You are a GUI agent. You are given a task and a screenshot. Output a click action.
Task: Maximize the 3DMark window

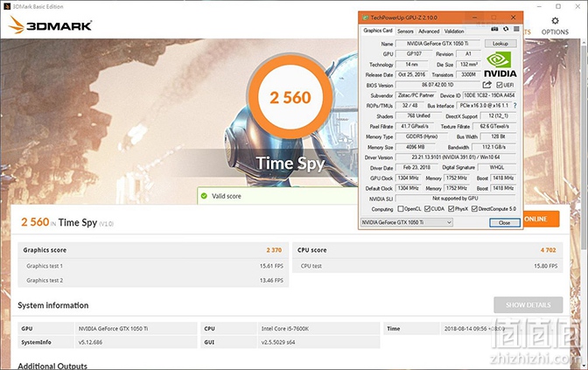tap(558, 6)
